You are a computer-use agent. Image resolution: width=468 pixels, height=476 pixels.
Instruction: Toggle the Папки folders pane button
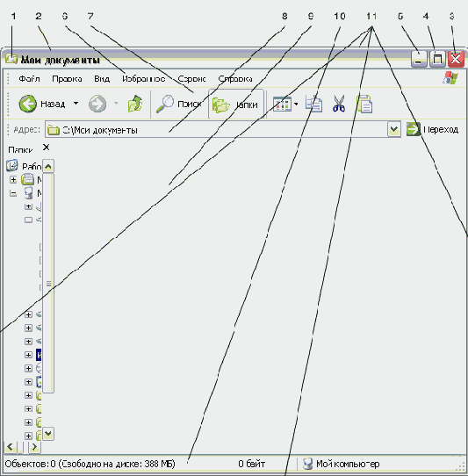[236, 105]
